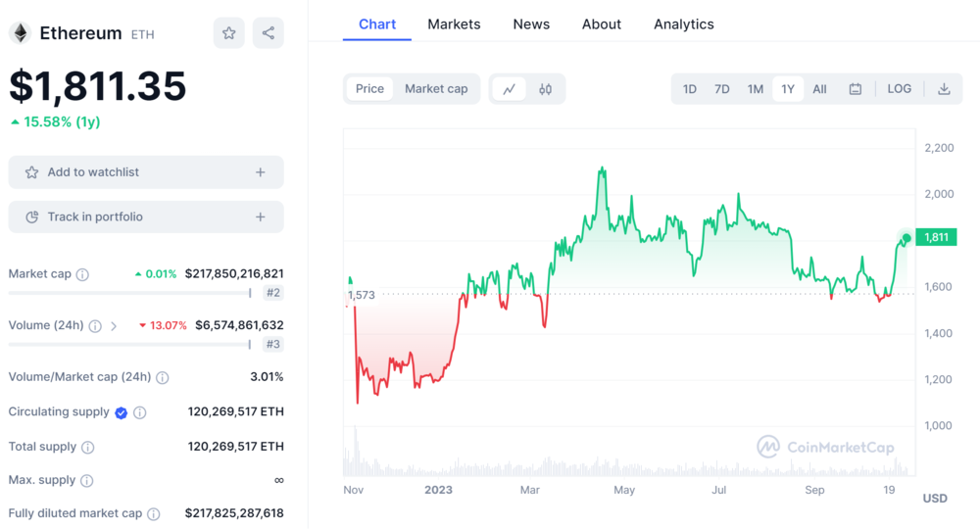Viewport: 980px width, 529px height.
Task: Open the Markets tab
Action: [x=454, y=24]
